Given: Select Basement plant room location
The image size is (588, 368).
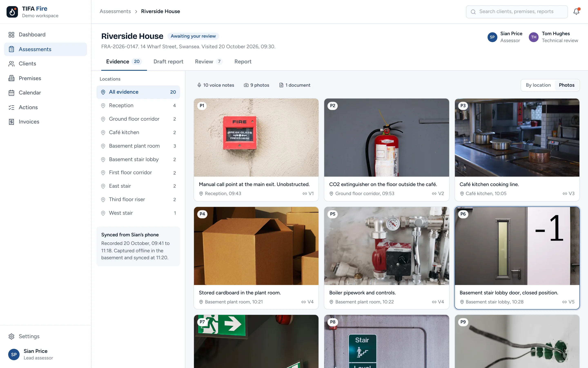Looking at the screenshot, I should (138, 146).
